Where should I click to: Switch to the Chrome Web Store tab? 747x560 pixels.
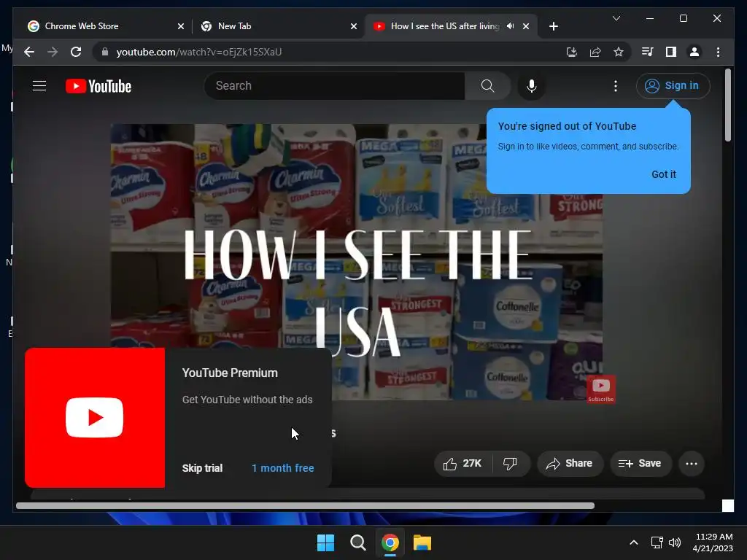[100, 26]
